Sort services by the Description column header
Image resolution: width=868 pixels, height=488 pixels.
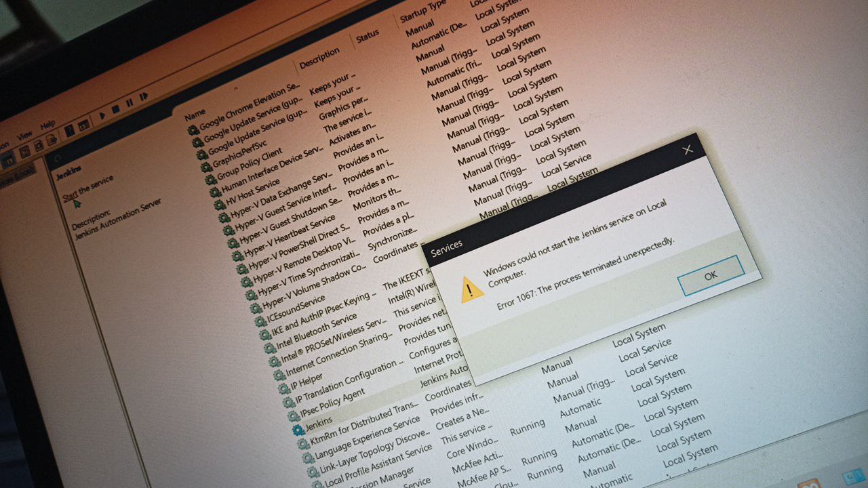(319, 58)
